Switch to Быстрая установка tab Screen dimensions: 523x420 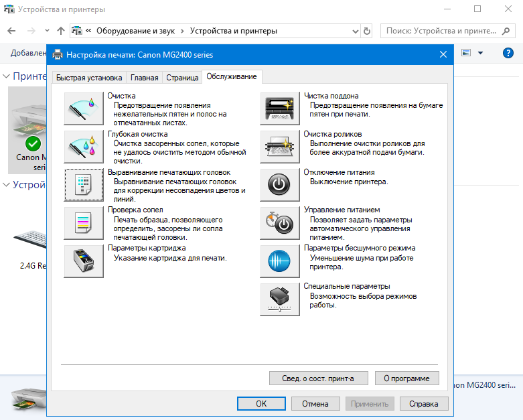point(89,78)
